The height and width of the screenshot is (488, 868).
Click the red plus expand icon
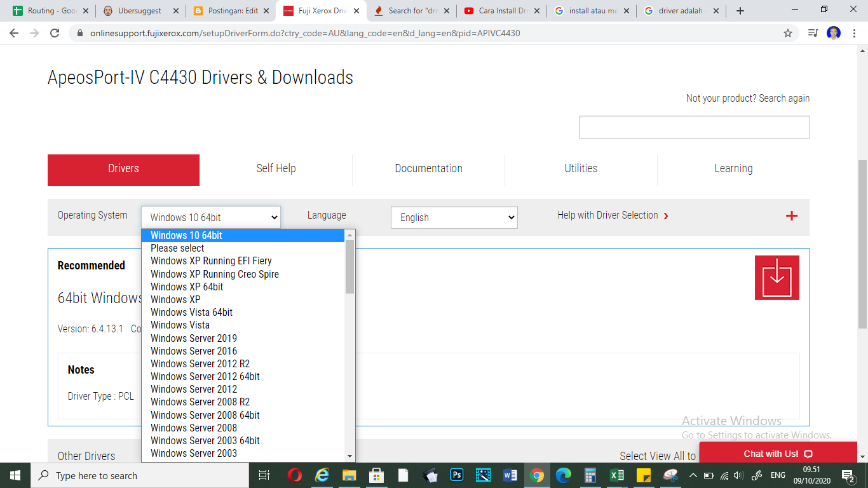(792, 216)
